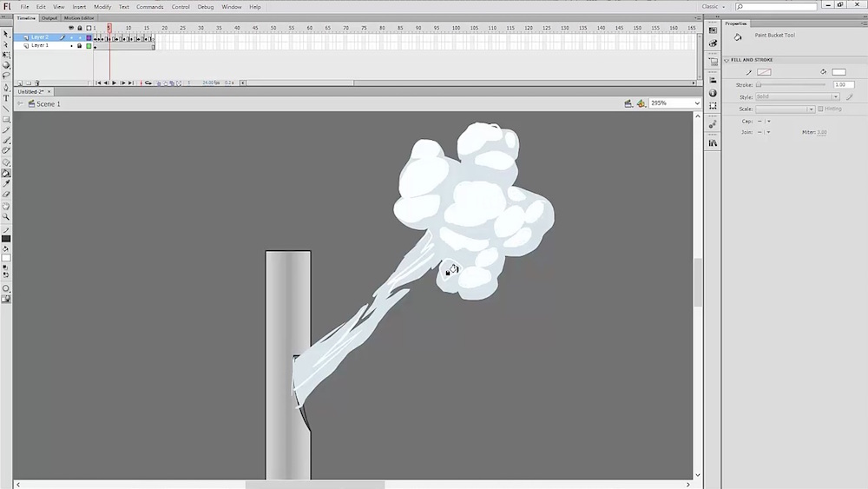The width and height of the screenshot is (868, 489).
Task: Toggle outline view for Layer 2
Action: (x=89, y=37)
